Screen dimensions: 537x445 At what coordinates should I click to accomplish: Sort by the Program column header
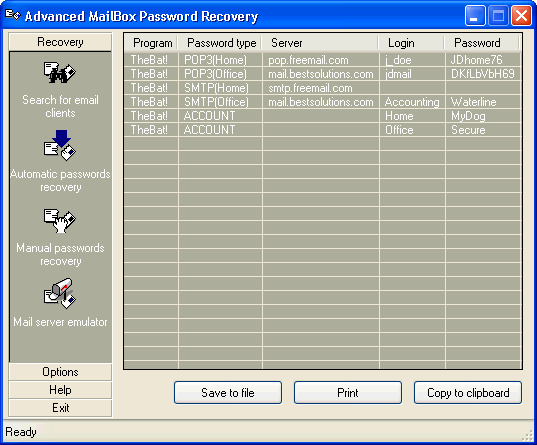coord(151,43)
